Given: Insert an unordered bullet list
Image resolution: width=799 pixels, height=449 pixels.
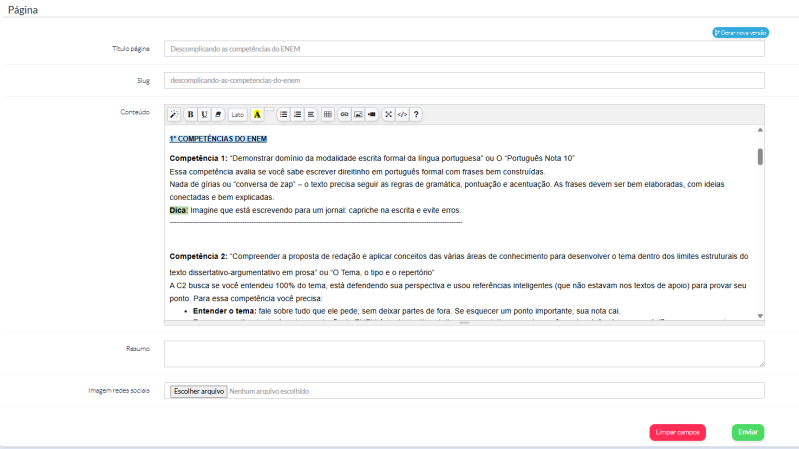Looking at the screenshot, I should pos(283,115).
